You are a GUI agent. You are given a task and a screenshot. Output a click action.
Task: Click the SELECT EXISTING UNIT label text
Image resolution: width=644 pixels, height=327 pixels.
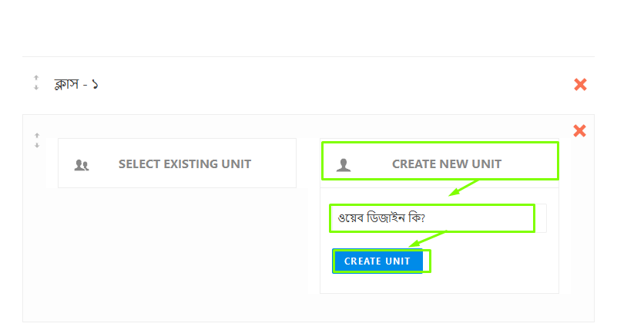click(x=185, y=163)
